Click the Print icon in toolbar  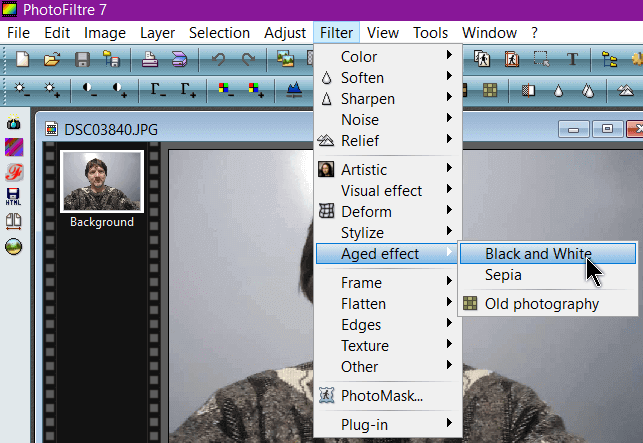150,59
